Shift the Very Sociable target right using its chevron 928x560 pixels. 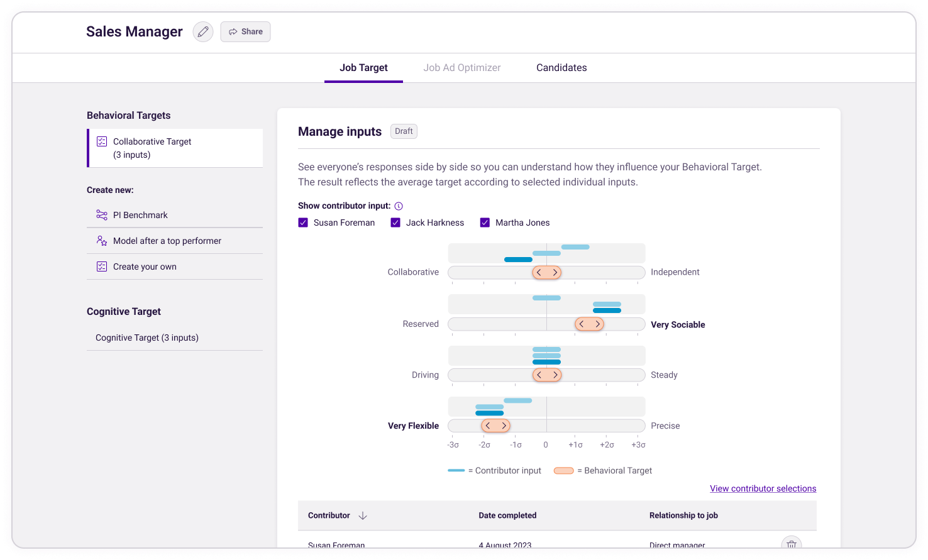597,324
